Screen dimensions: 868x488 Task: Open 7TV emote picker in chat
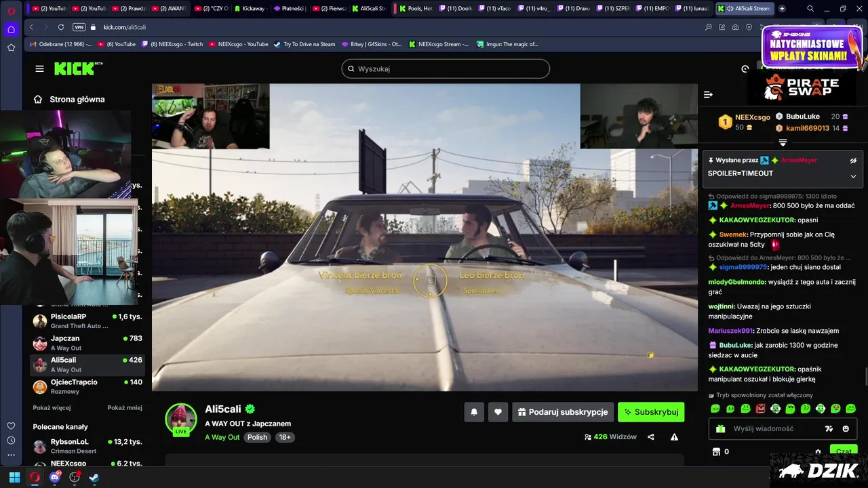point(828,428)
